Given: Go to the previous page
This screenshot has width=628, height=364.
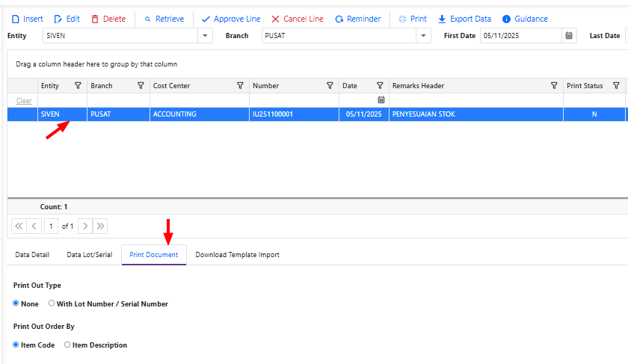Looking at the screenshot, I should pyautogui.click(x=34, y=226).
